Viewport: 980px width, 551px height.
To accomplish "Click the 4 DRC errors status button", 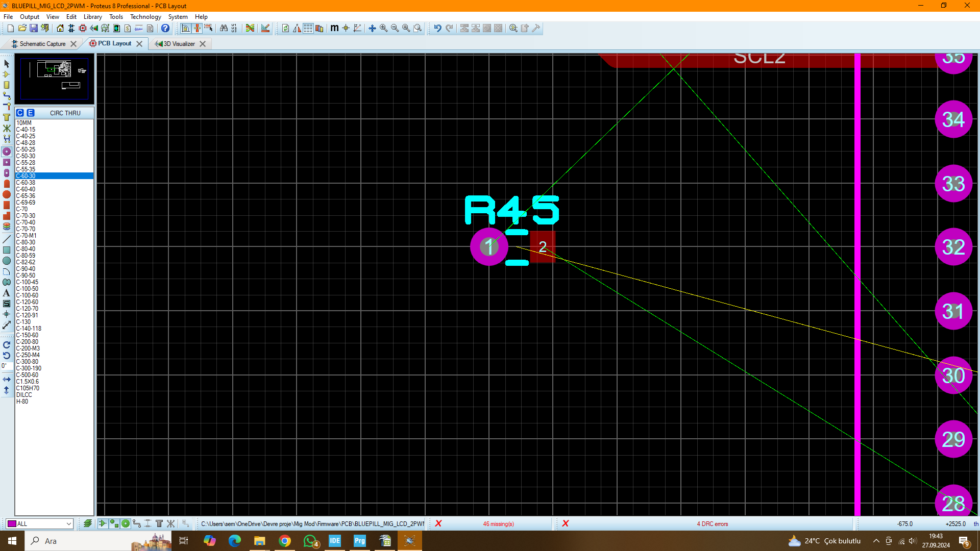I will [x=713, y=523].
